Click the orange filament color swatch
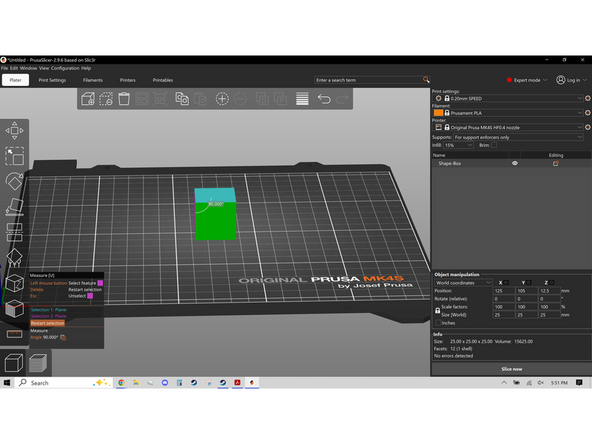The width and height of the screenshot is (592, 444). click(438, 113)
